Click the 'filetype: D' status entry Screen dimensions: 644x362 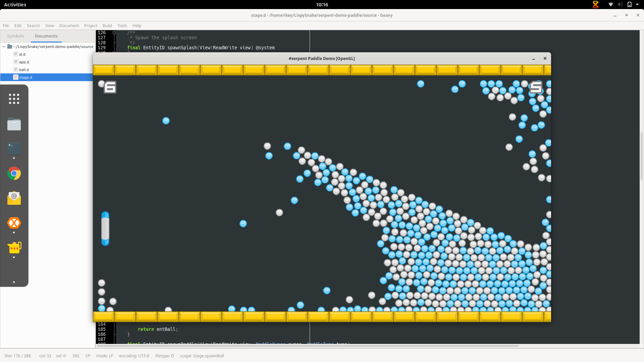point(164,356)
